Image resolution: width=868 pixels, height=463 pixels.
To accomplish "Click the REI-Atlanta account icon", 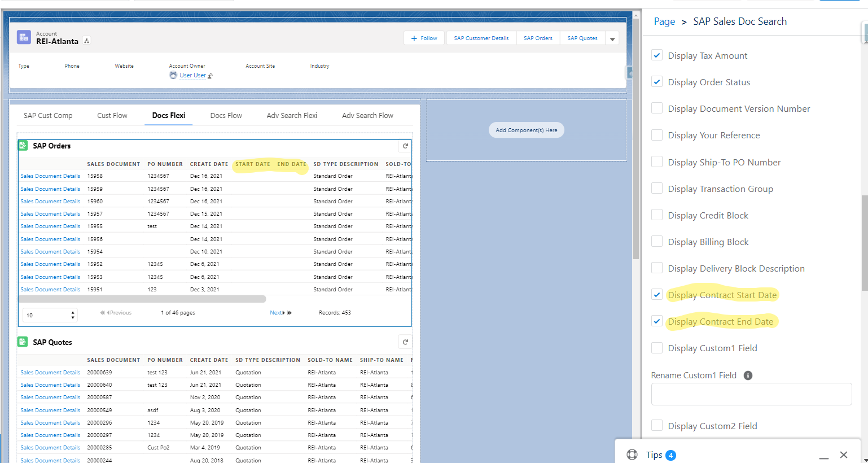I will (24, 38).
